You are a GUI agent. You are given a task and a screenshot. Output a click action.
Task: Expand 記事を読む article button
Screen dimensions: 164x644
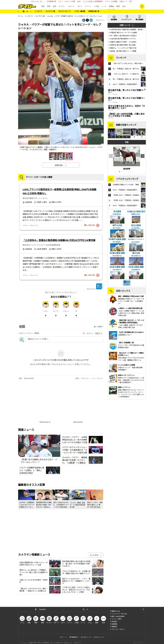61,165
